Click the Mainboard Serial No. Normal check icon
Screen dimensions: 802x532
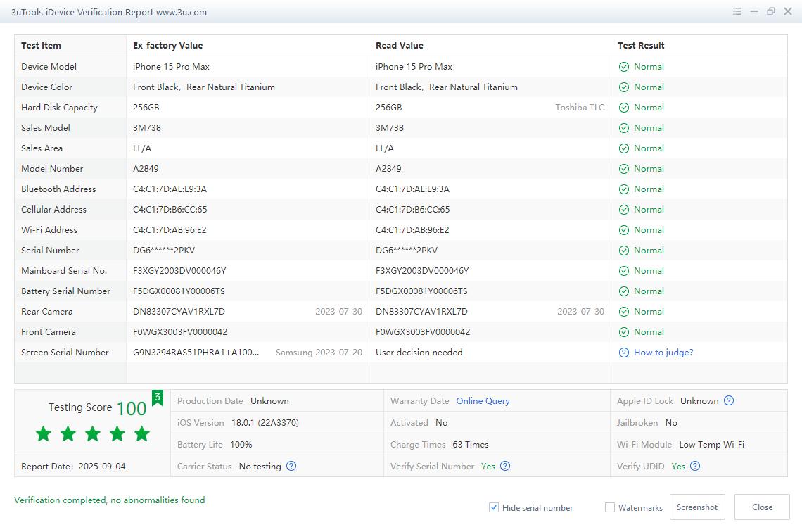[624, 271]
